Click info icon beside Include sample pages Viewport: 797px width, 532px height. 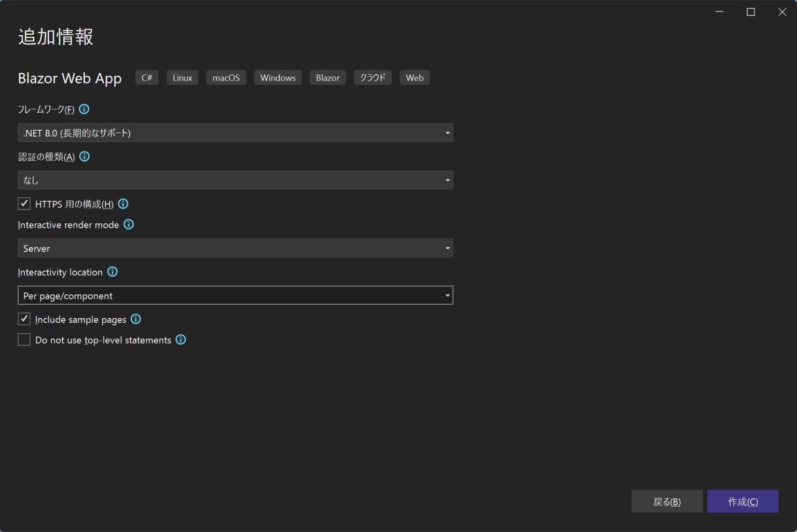136,319
